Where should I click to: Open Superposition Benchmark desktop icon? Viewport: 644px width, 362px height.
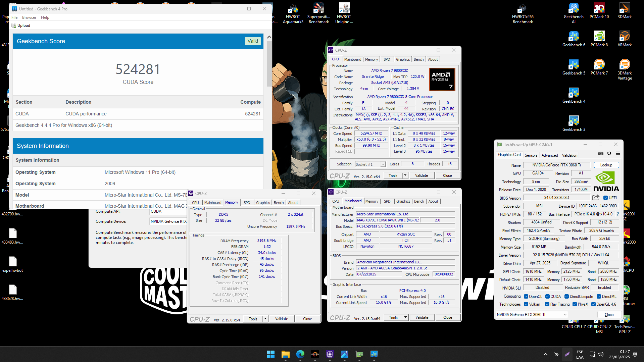point(318,13)
